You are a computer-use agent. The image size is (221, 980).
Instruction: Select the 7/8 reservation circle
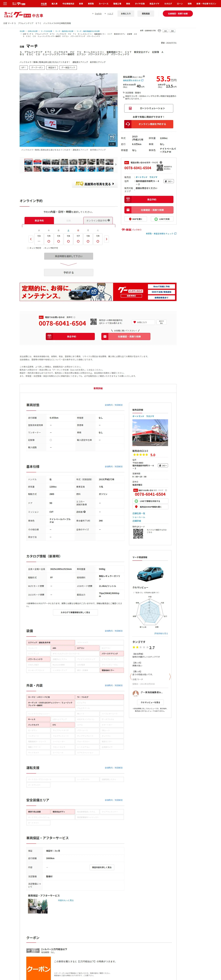88,241
